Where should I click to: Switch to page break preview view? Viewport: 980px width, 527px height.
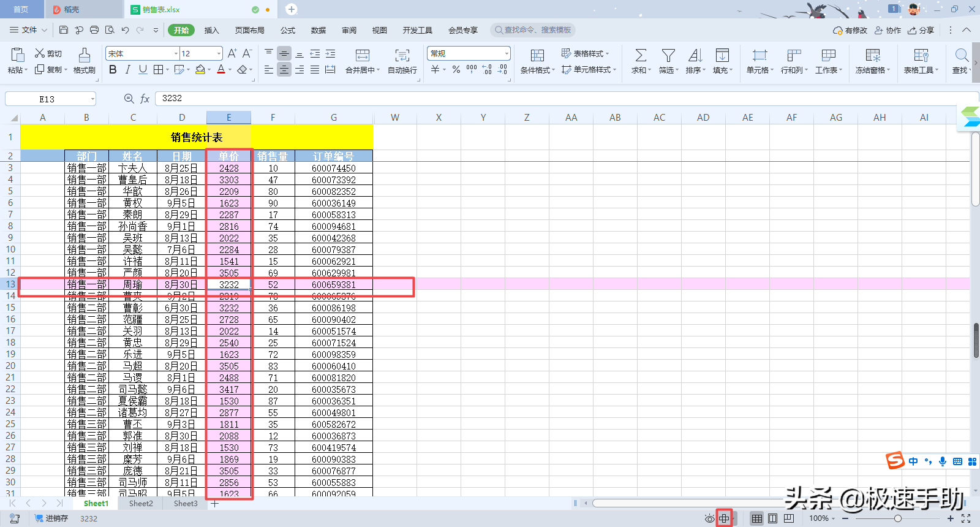(x=789, y=518)
